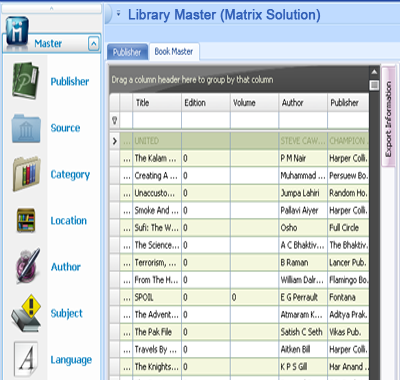Expand the UNITED row with arrow indicator
Screen dimensions: 400x380
coord(115,141)
